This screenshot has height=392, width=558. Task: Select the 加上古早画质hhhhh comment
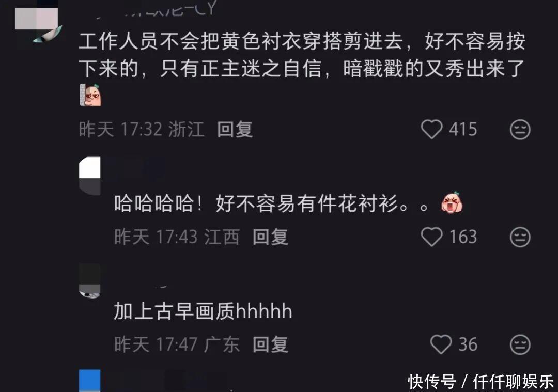coord(203,311)
